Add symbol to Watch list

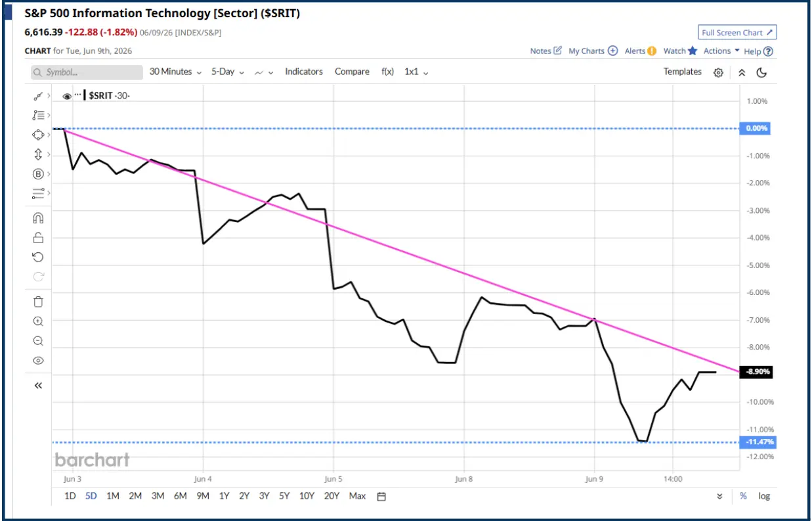(x=680, y=51)
